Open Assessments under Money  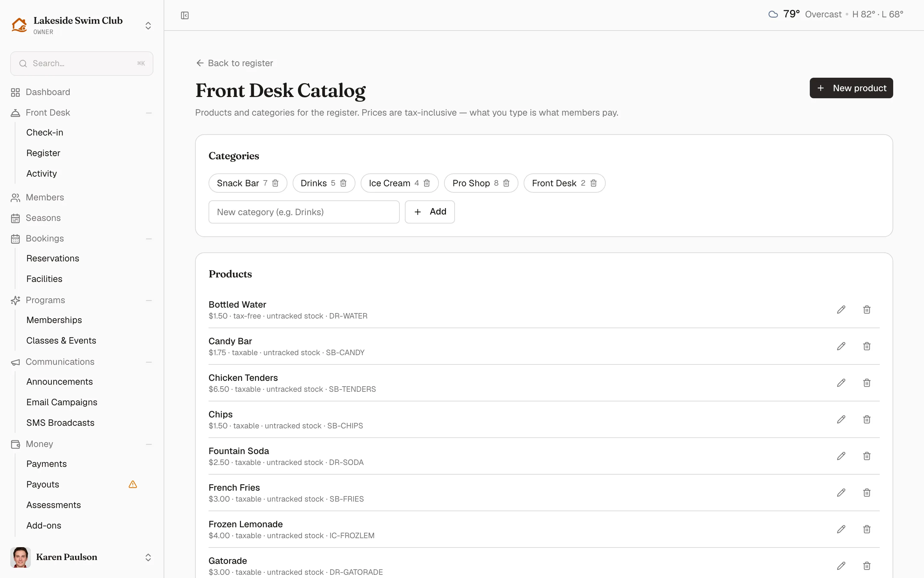coord(54,505)
